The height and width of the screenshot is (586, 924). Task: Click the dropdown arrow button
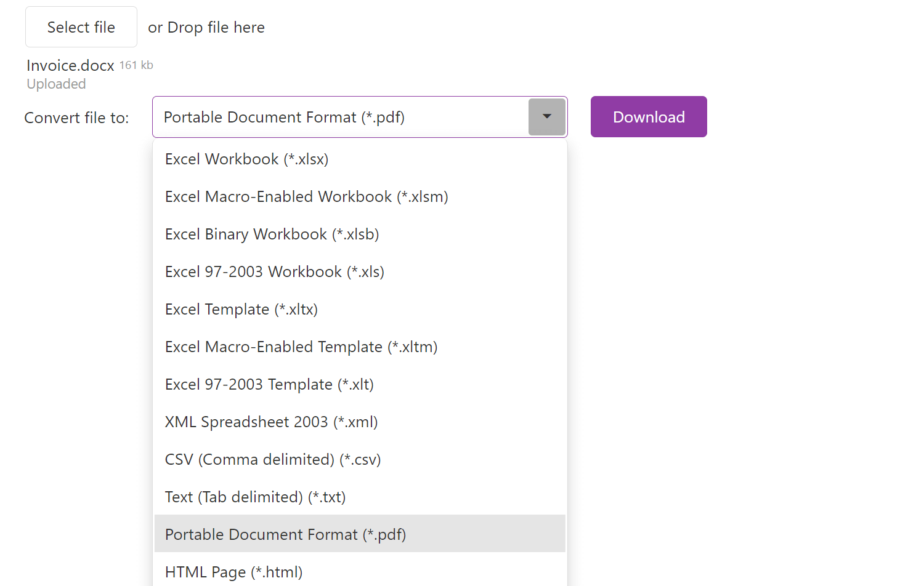(x=546, y=117)
